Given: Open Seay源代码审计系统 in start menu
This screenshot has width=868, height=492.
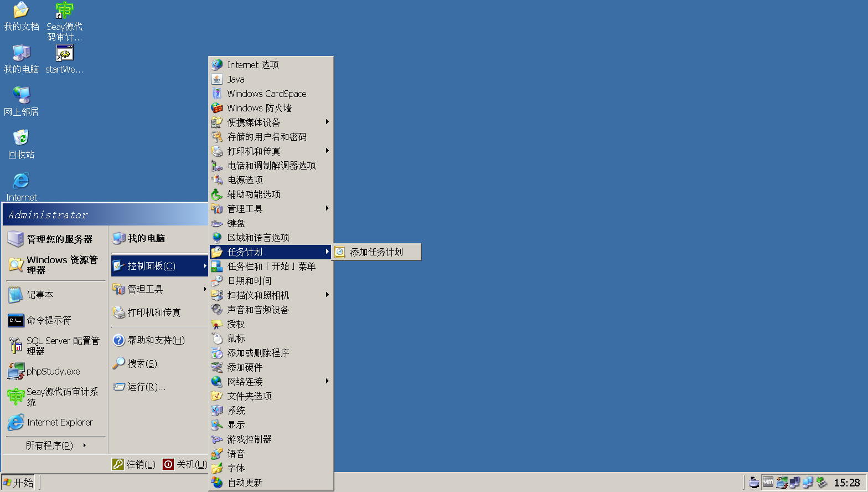Looking at the screenshot, I should click(x=55, y=397).
